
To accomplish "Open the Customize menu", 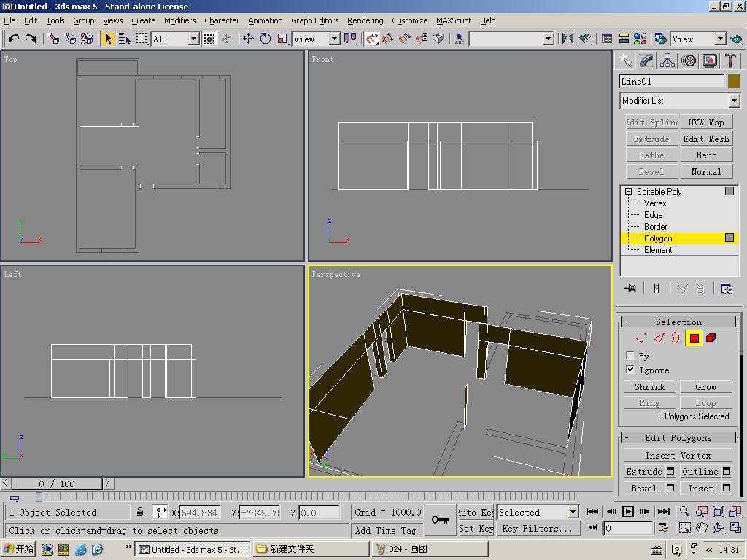I will coord(410,20).
